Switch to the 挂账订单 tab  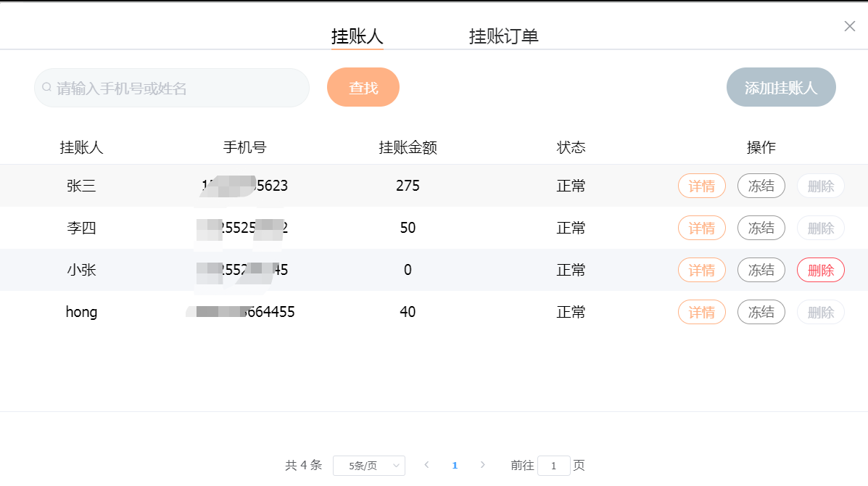pyautogui.click(x=503, y=36)
